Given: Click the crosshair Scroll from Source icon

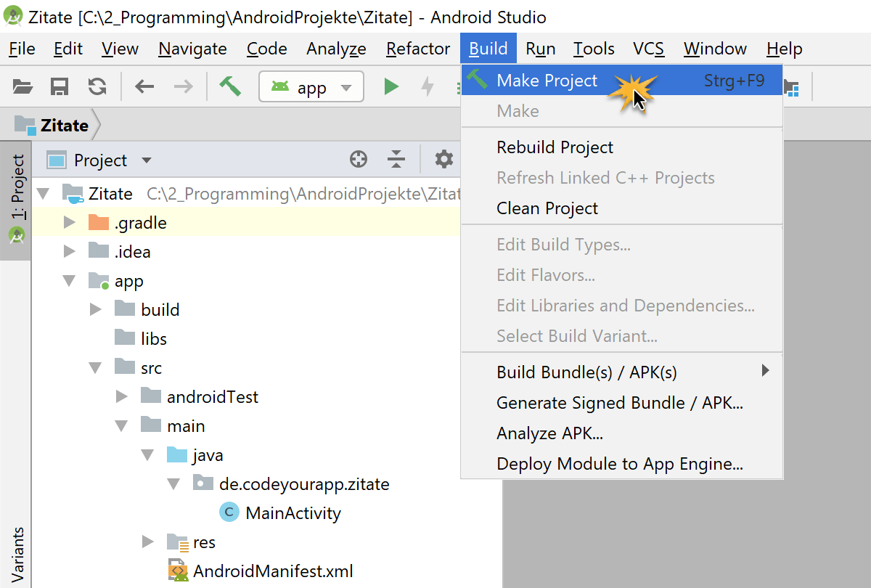Looking at the screenshot, I should pyautogui.click(x=359, y=160).
